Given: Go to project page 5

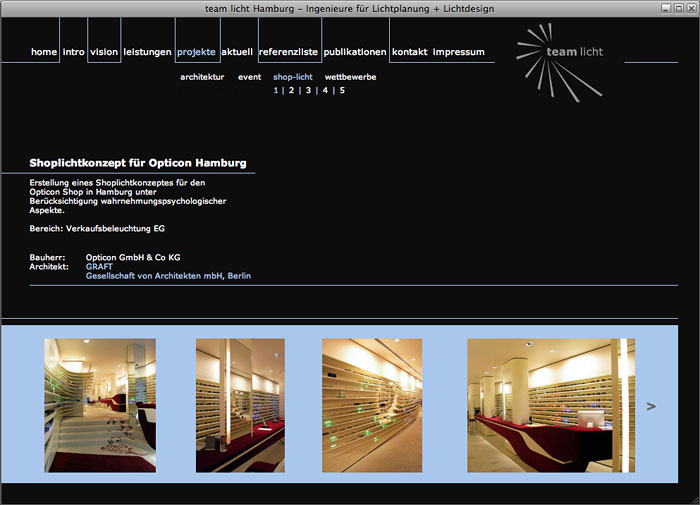Looking at the screenshot, I should (x=342, y=90).
